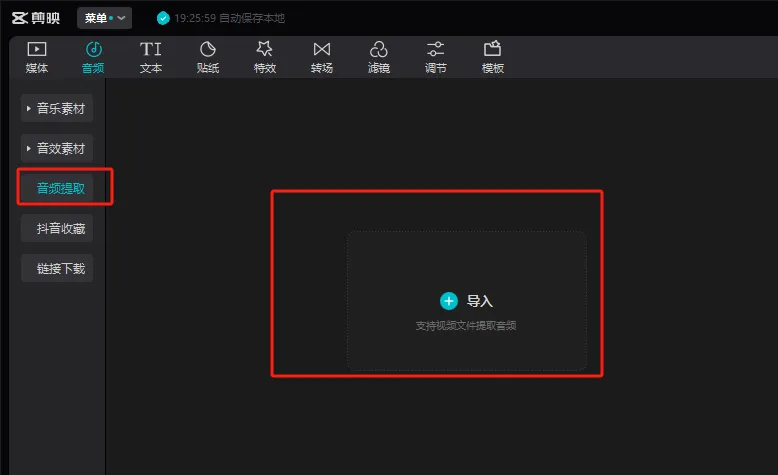Open 抖音收藏 in the sidebar
The width and height of the screenshot is (778, 475).
60,228
